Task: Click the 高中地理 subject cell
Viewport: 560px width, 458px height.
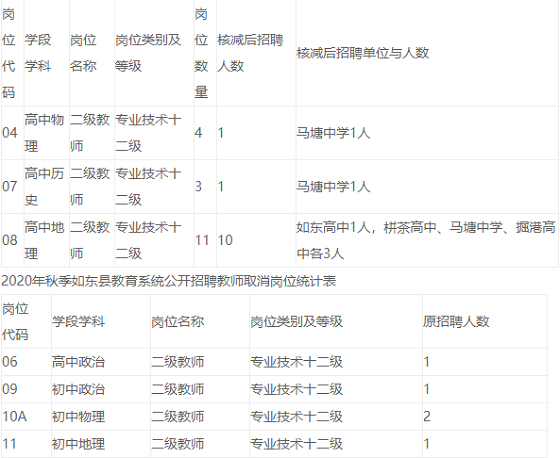Action: tap(46, 240)
